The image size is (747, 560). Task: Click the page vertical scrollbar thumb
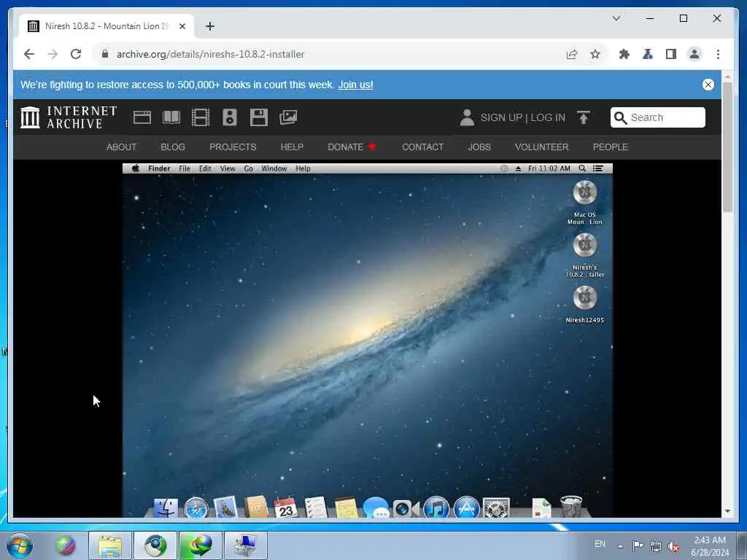(727, 147)
